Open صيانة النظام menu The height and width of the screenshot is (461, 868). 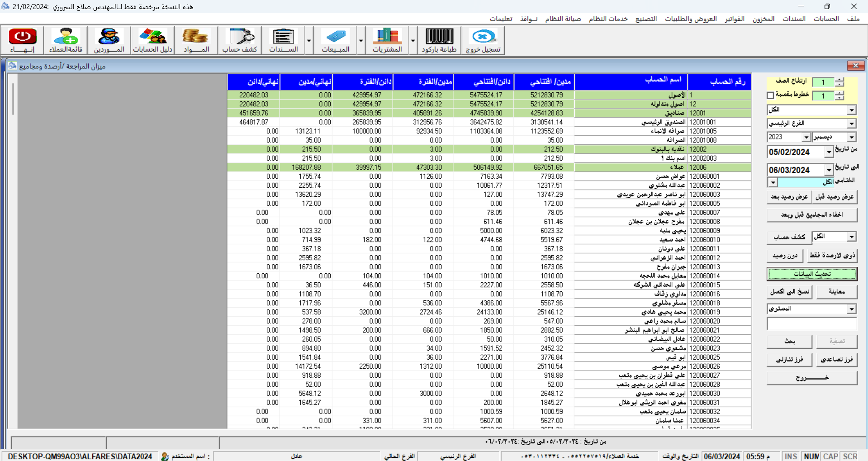tap(563, 19)
